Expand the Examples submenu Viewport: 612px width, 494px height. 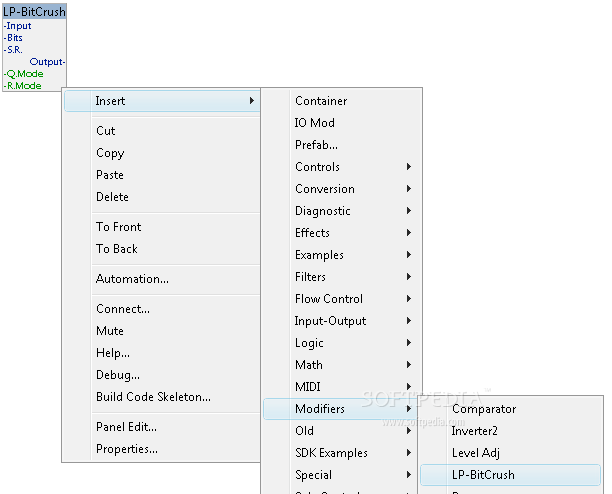pyautogui.click(x=342, y=255)
